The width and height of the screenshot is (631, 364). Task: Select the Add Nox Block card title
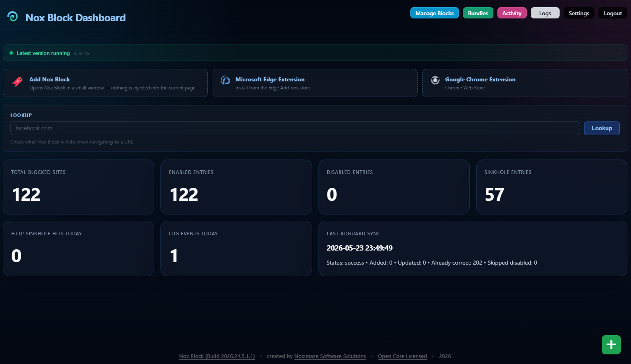(49, 79)
